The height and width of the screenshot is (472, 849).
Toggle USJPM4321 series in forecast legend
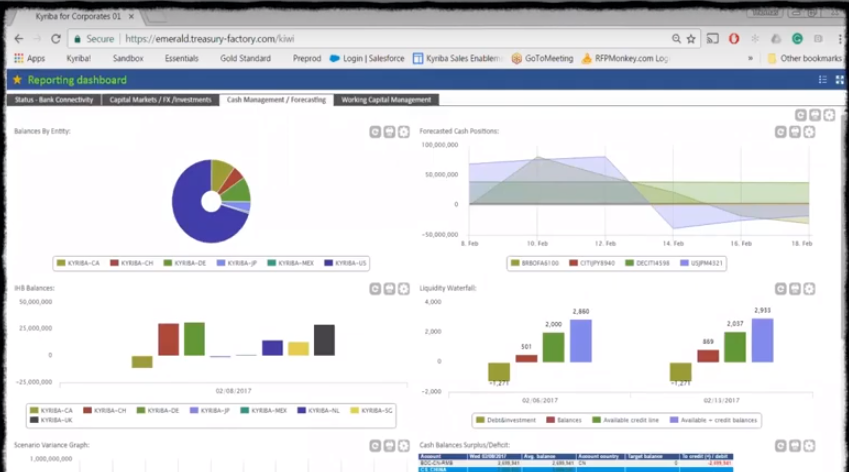(x=701, y=263)
